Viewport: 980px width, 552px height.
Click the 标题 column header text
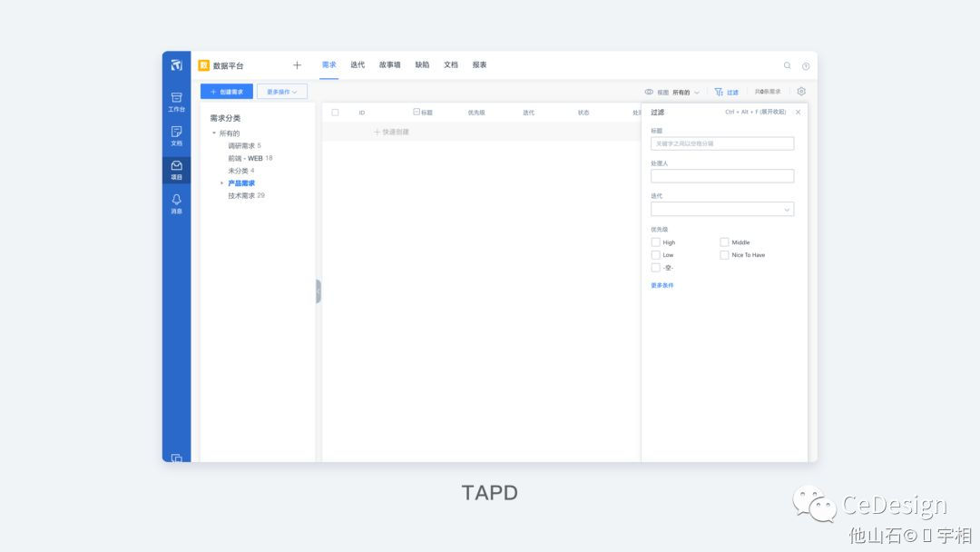pos(426,113)
